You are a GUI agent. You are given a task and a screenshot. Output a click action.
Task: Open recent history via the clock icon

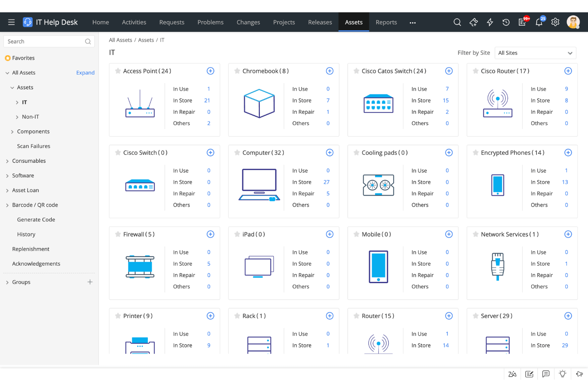tap(506, 22)
